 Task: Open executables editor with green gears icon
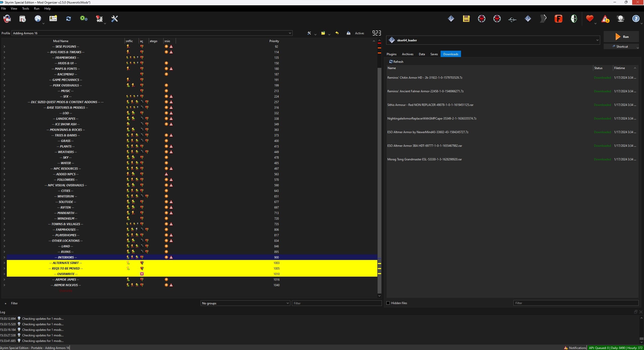coord(84,19)
